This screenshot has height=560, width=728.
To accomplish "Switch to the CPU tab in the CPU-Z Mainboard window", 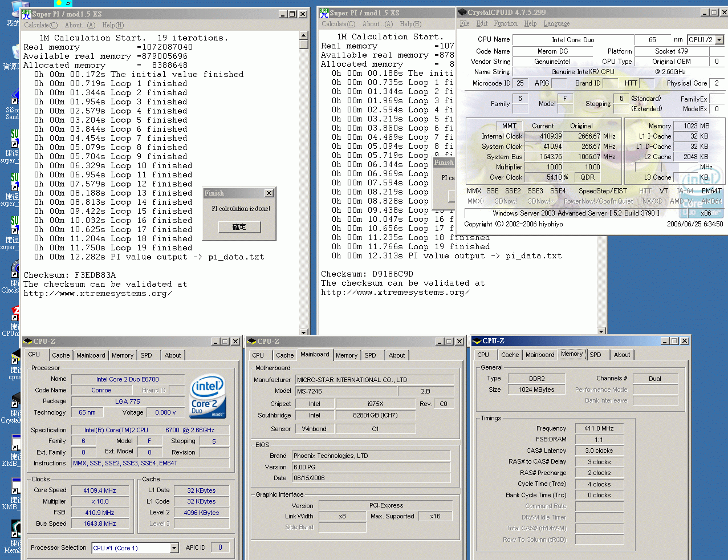I will coord(258,355).
